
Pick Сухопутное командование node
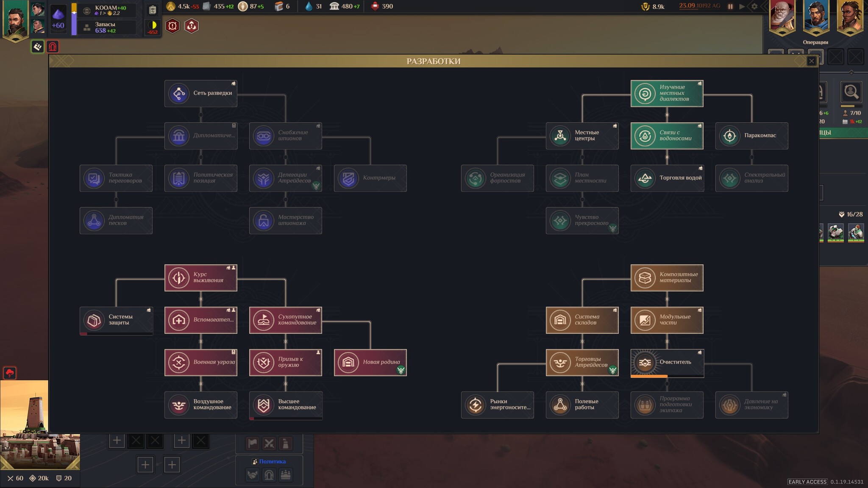pyautogui.click(x=285, y=320)
